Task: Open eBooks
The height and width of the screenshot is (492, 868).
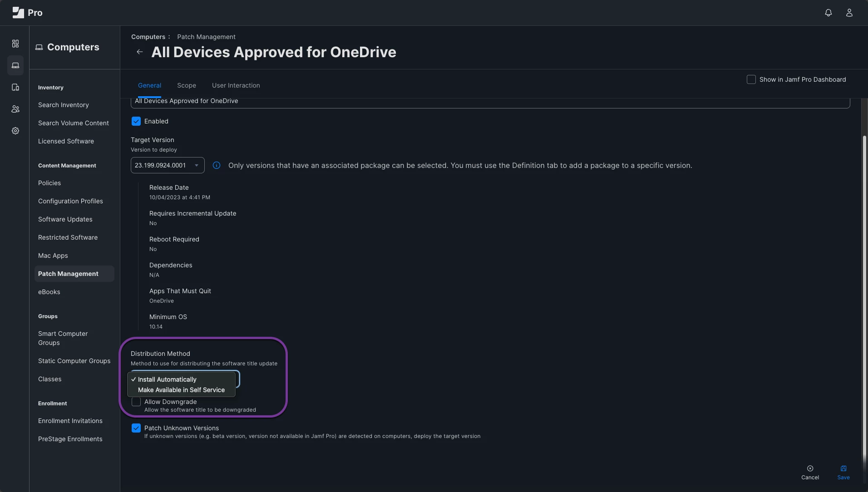Action: coord(49,292)
